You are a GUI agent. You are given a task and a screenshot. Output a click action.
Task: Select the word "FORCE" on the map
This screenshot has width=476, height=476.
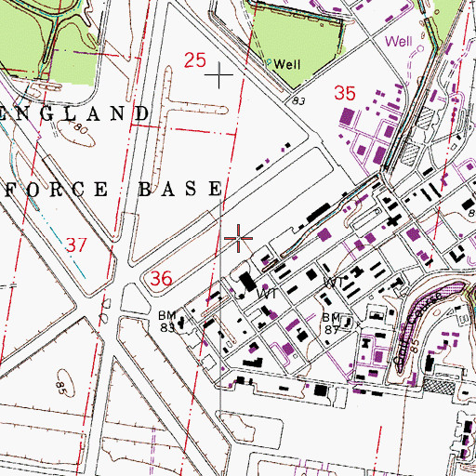[57, 189]
